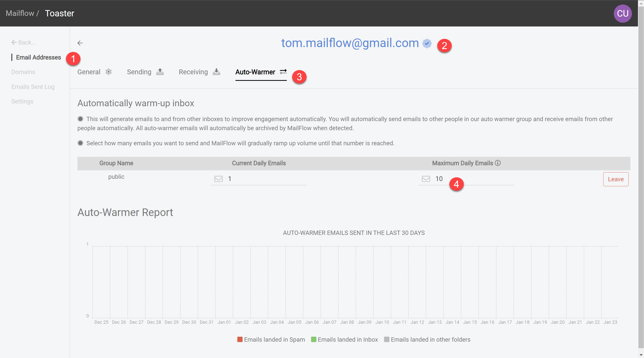The width and height of the screenshot is (644, 358).
Task: Click the sidebar Back... link
Action: coord(24,43)
